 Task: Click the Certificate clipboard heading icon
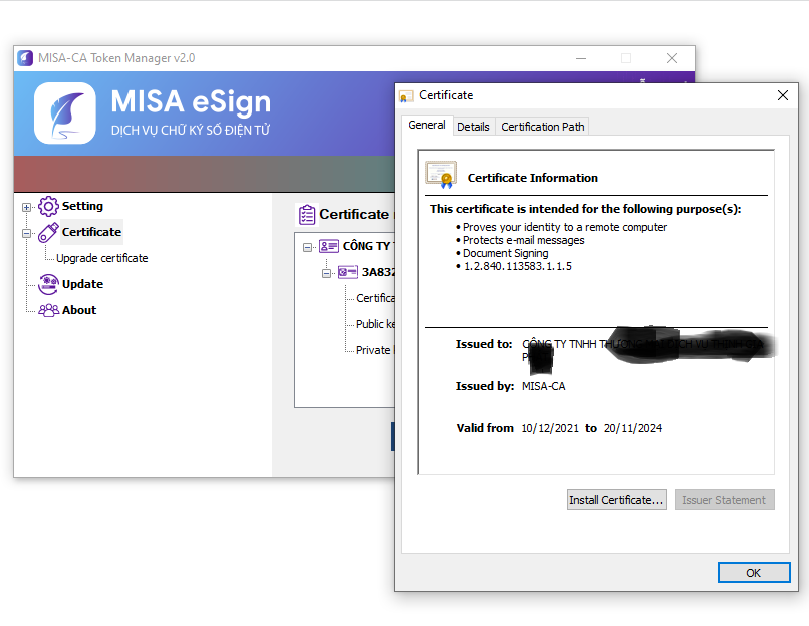coord(307,214)
